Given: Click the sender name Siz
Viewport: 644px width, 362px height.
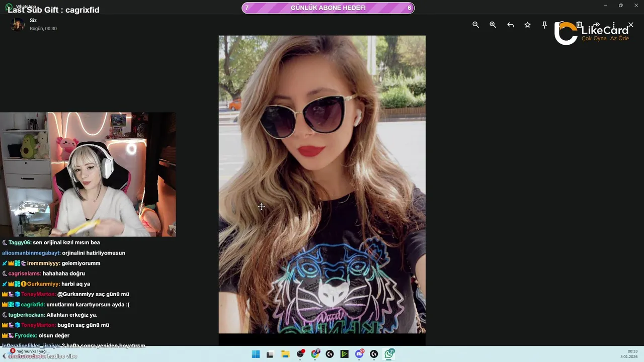Looking at the screenshot, I should (x=33, y=21).
